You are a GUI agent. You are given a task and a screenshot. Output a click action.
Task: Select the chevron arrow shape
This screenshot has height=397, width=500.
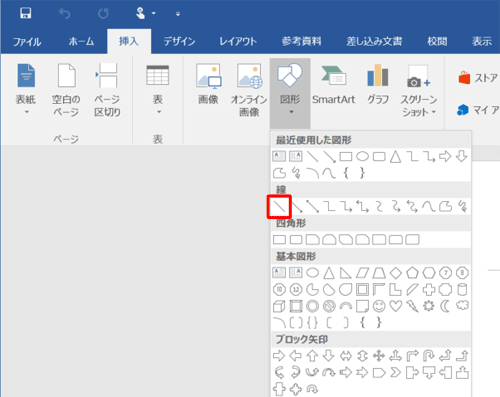(396, 372)
